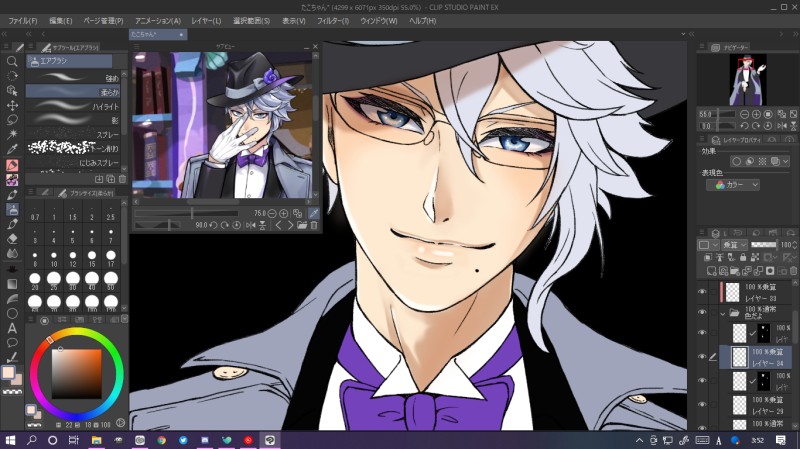The image size is (800, 449).
Task: Open an image with the Sub View folder icon
Action: [302, 225]
